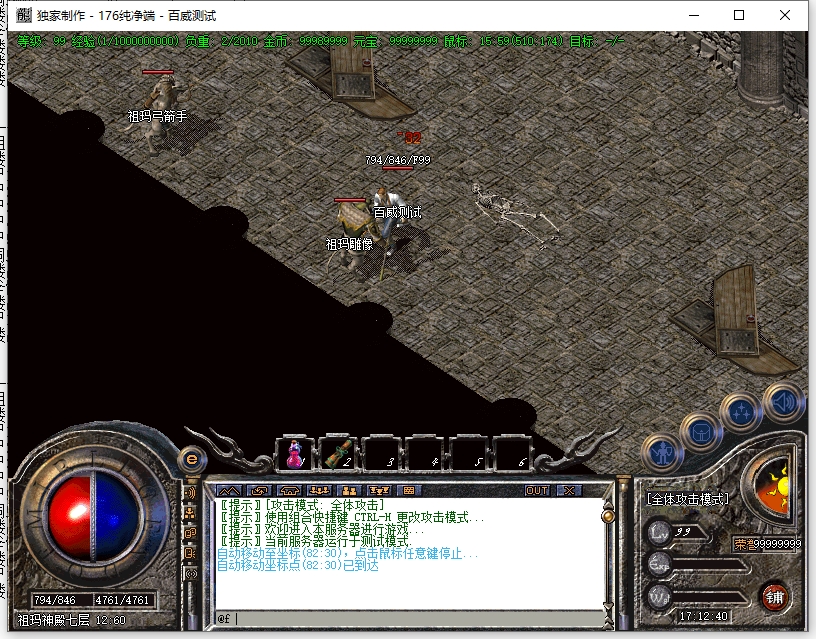Screen dimensions: 816x639
Task: Open the red 铺 shop button
Action: tap(774, 597)
